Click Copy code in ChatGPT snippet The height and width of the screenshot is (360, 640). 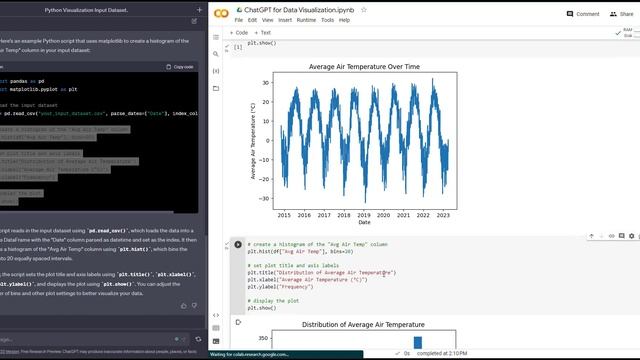(180, 67)
